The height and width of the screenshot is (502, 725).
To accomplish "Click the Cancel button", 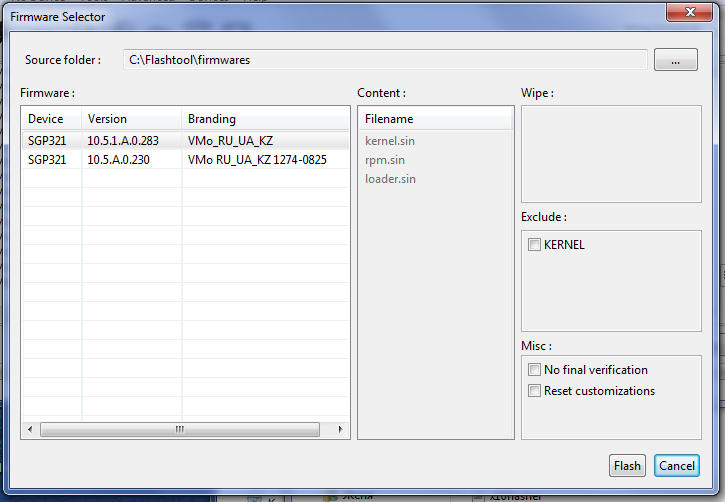I will pyautogui.click(x=677, y=466).
